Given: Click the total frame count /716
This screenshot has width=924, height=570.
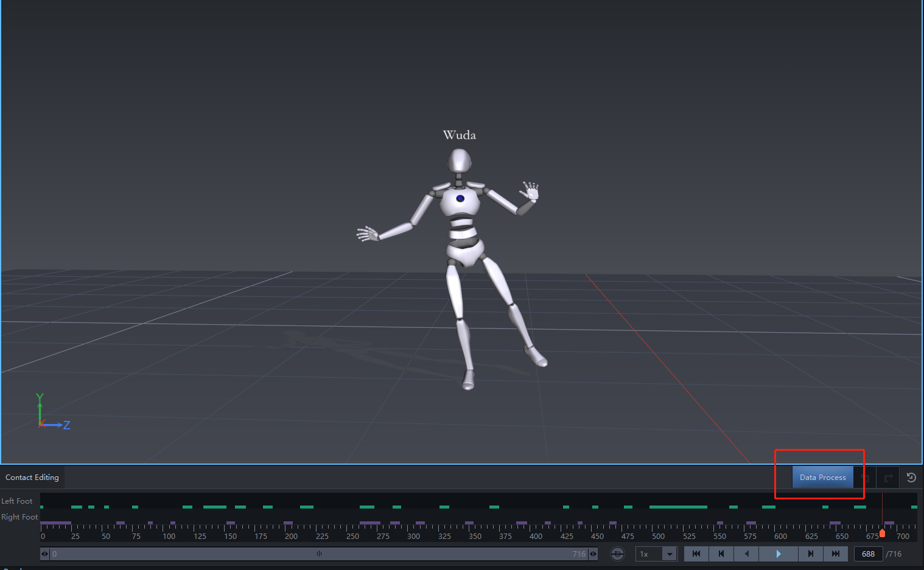Looking at the screenshot, I should pos(894,554).
